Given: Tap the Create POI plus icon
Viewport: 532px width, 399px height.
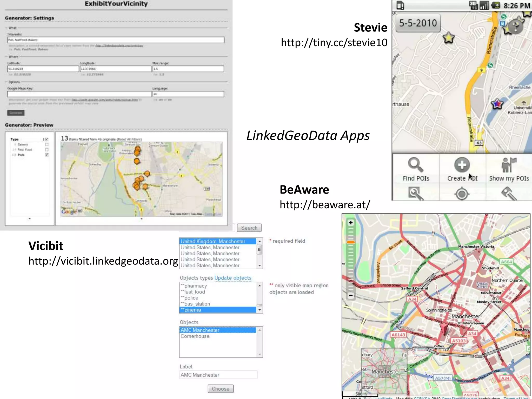Looking at the screenshot, I should pos(462,165).
